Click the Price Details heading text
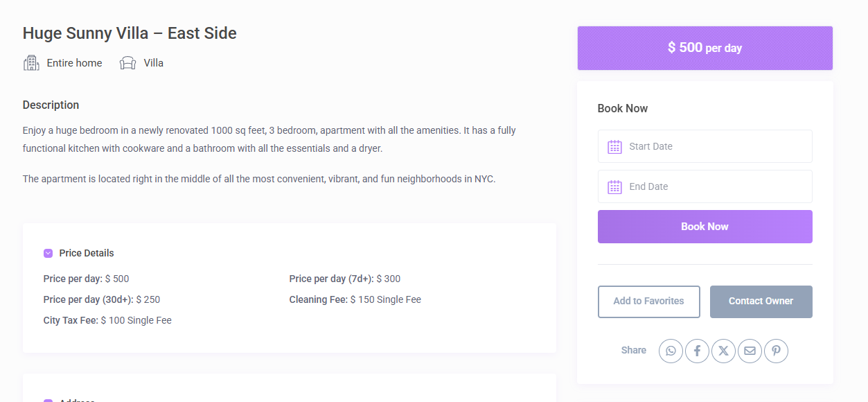868x402 pixels. point(87,253)
